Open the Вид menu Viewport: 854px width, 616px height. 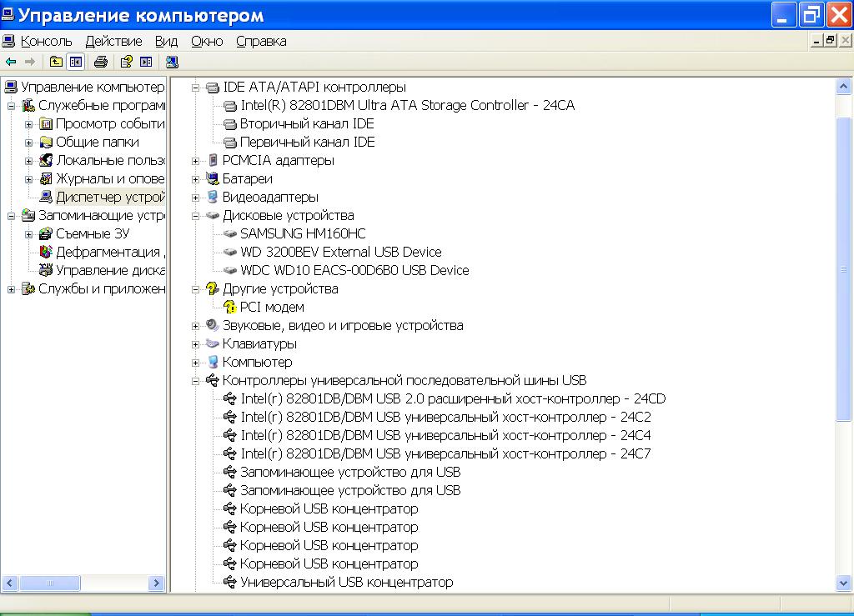click(x=166, y=41)
